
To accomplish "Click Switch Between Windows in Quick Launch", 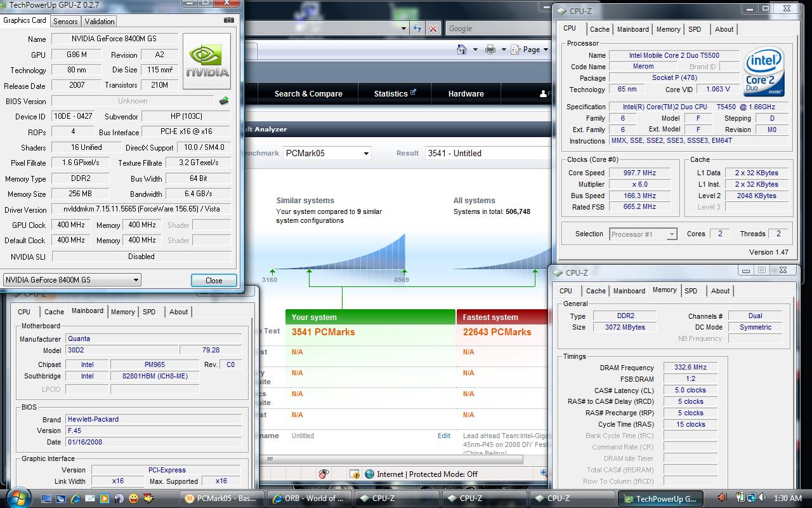I will click(62, 498).
